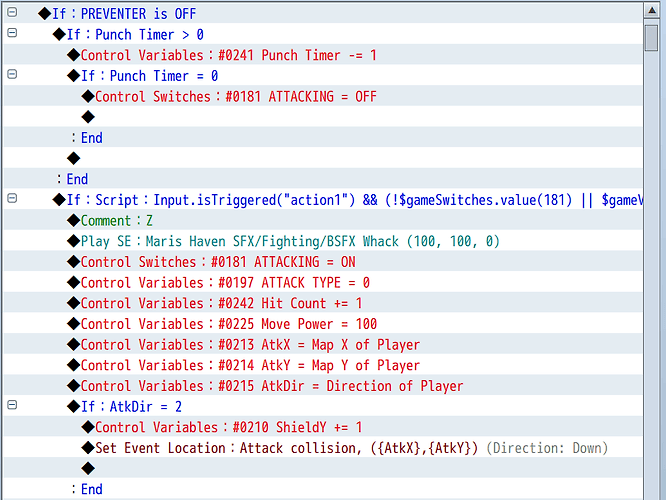Select the 'If : PREVENTER is OFF' line

[x=323, y=14]
